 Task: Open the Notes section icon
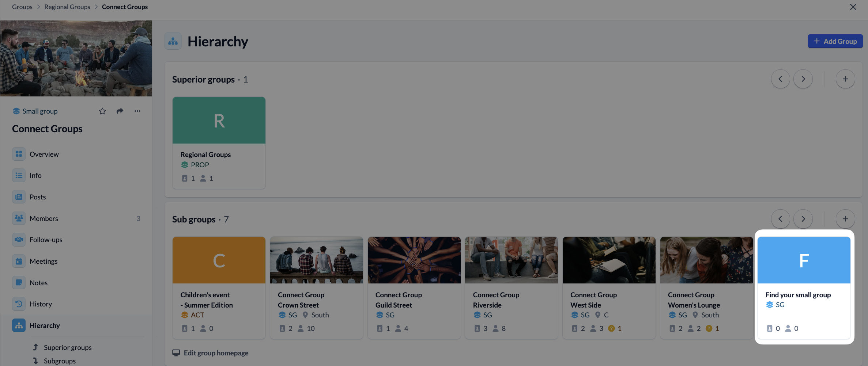click(19, 283)
